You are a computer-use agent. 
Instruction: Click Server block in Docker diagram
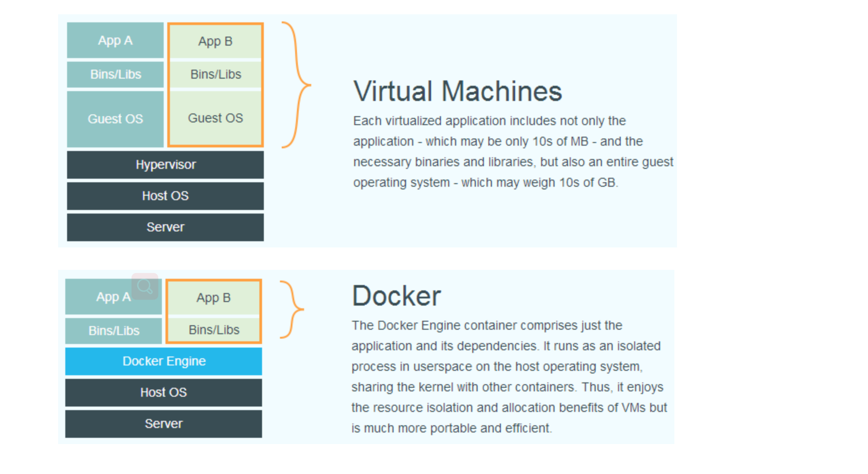pos(164,424)
